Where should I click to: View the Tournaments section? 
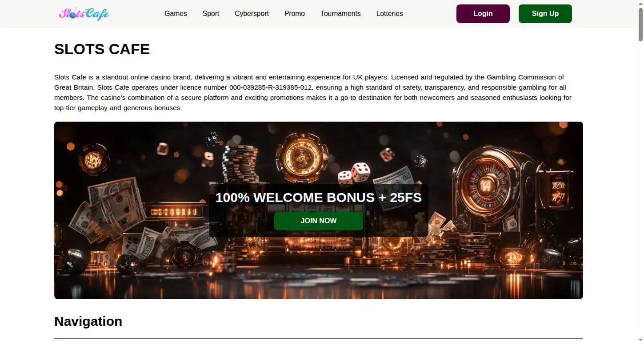pyautogui.click(x=340, y=14)
